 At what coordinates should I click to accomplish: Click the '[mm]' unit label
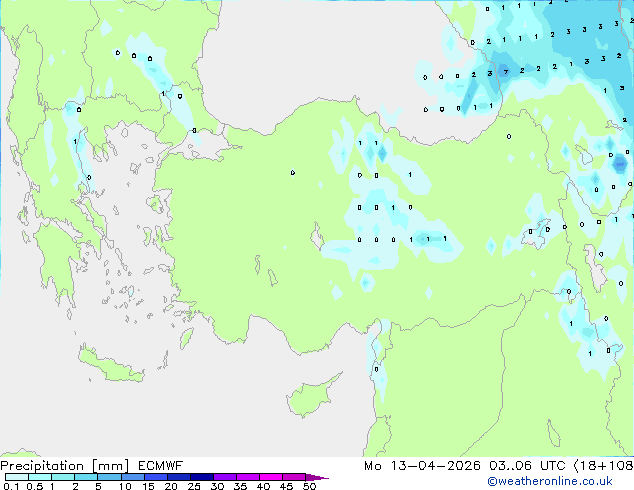click(x=111, y=466)
